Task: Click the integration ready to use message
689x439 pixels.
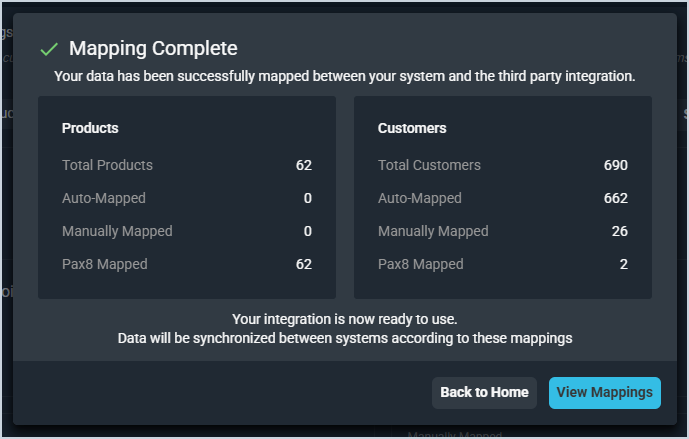Action: [x=344, y=319]
